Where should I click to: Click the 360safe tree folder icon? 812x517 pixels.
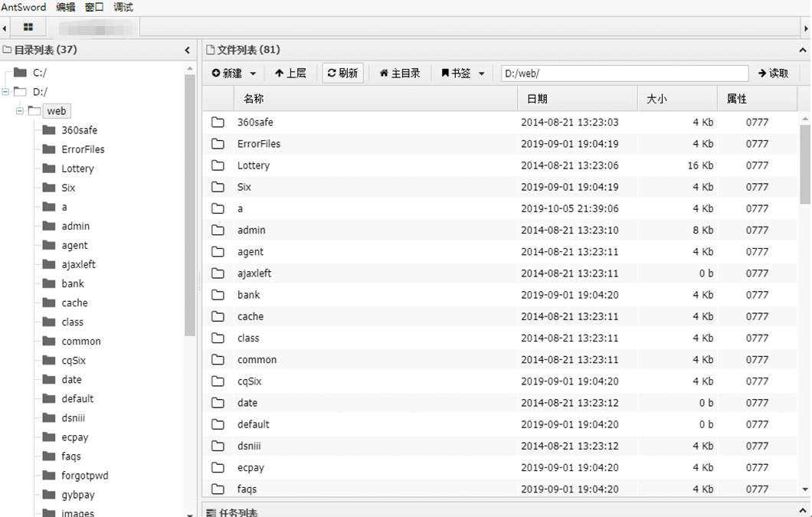(x=49, y=129)
